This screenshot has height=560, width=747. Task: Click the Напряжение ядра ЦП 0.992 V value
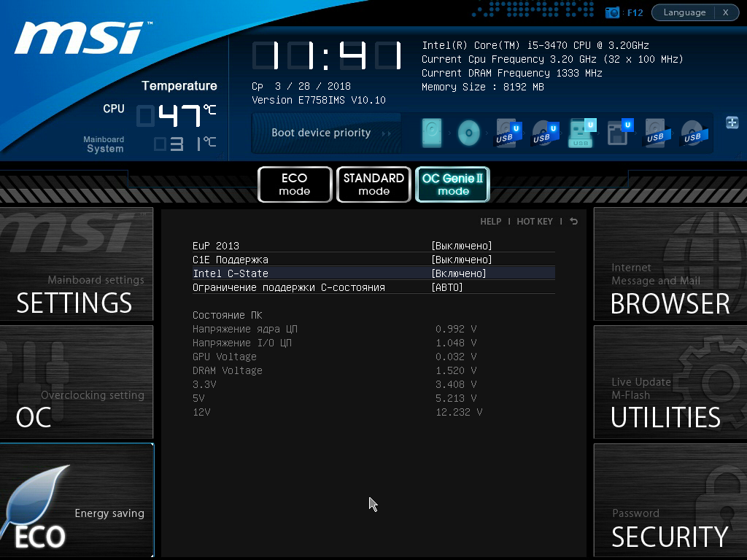(456, 329)
